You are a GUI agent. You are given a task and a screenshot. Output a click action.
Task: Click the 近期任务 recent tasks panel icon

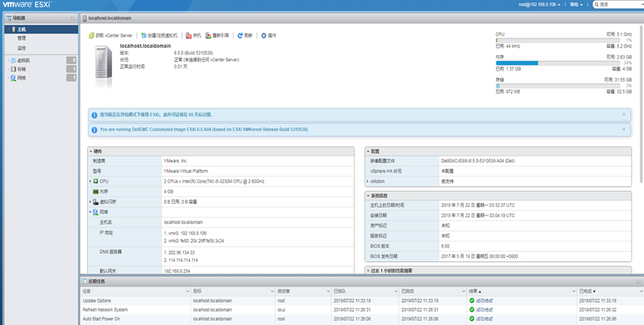tap(84, 281)
